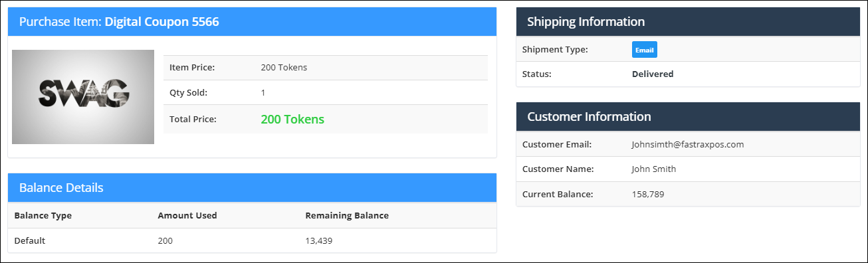Screen dimensions: 868x263
Task: Select the Default balance type row
Action: (x=253, y=241)
